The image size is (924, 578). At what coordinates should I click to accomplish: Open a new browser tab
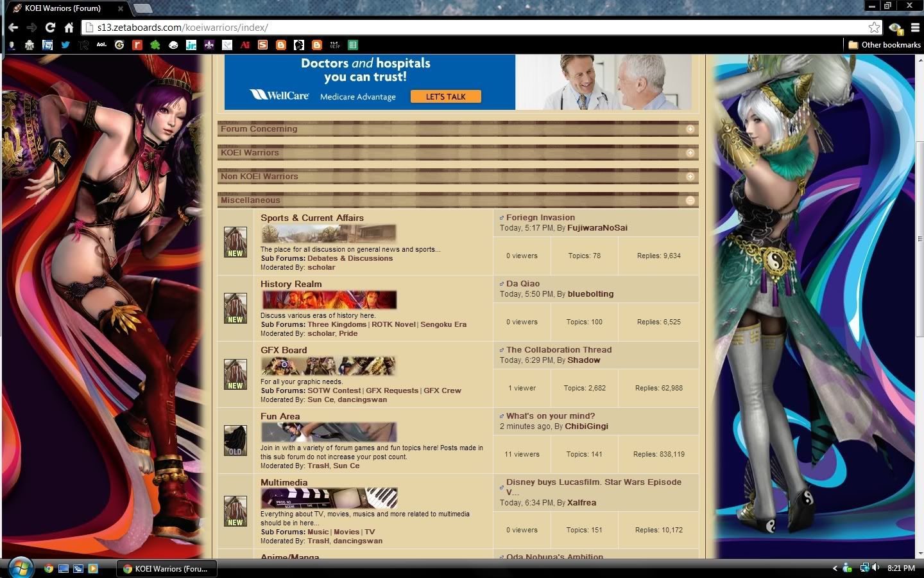[142, 8]
